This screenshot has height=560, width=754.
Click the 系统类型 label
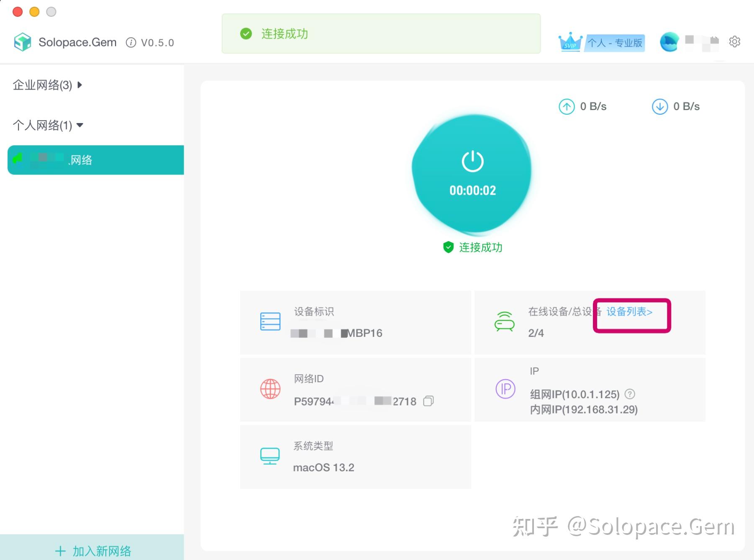click(313, 446)
